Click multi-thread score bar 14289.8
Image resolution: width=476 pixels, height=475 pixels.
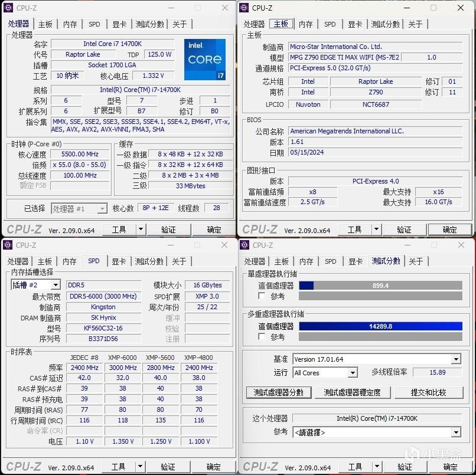point(381,326)
